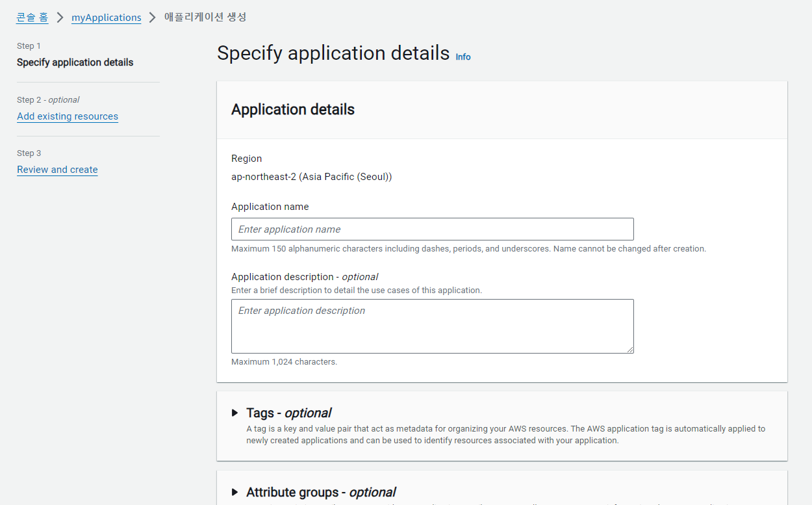Jump to the Review and create step
The image size is (812, 505).
[x=57, y=170]
